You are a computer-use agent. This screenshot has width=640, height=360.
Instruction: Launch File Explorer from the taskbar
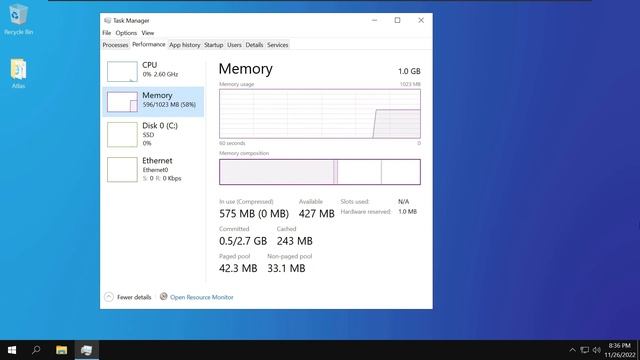[x=62, y=350]
